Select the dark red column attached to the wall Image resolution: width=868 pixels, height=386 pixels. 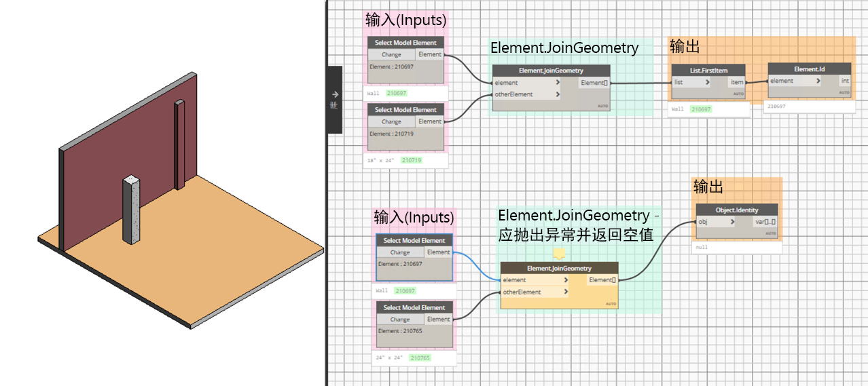click(179, 144)
